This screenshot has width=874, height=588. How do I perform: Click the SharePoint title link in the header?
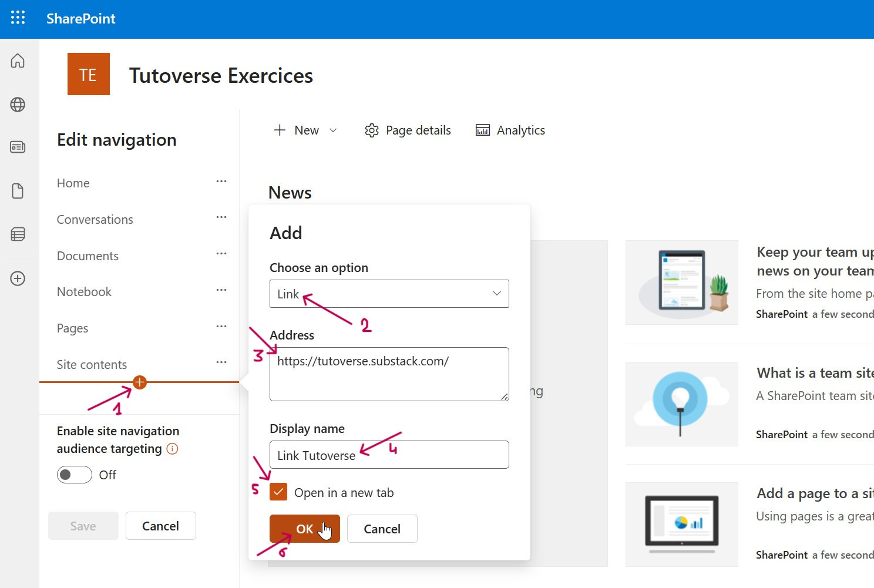click(81, 19)
